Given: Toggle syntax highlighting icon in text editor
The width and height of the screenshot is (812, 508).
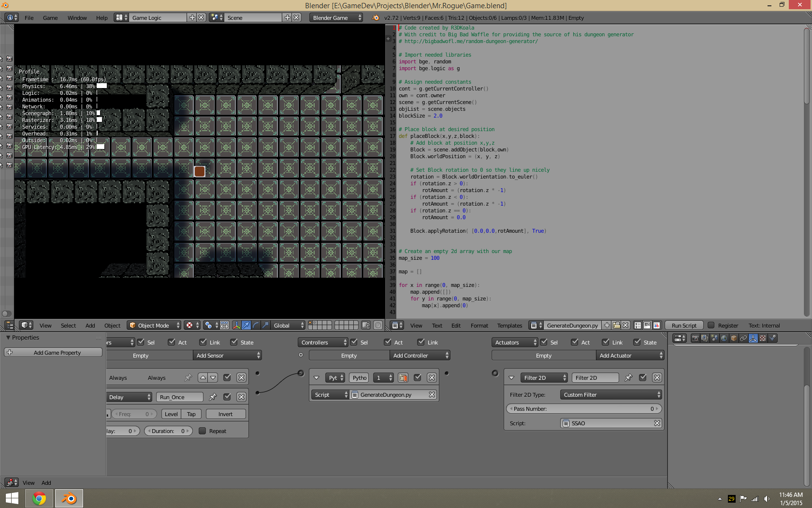Looking at the screenshot, I should (x=656, y=325).
